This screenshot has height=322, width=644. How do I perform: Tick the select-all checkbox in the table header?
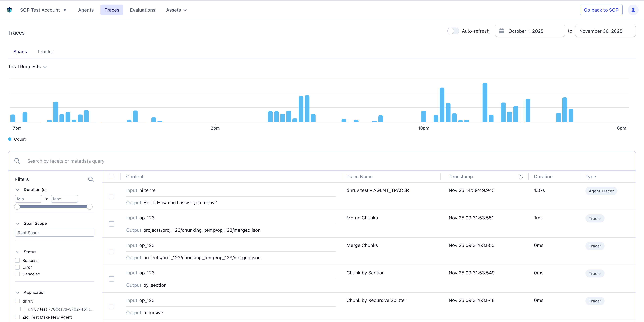[112, 177]
